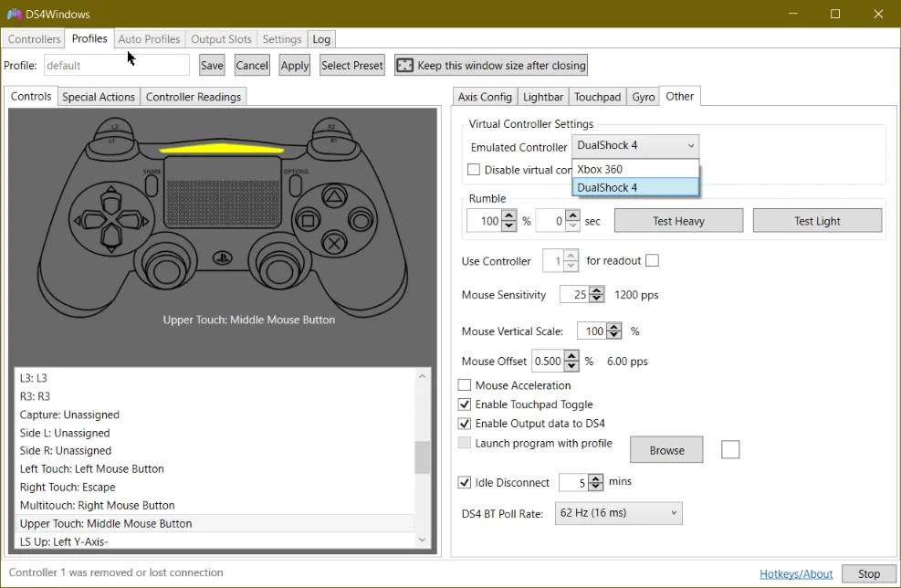Enable the Mouse Acceleration checkbox
901x588 pixels.
pos(464,384)
